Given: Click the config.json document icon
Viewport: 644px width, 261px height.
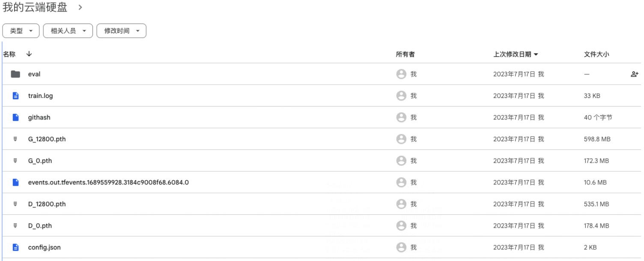Looking at the screenshot, I should click(x=15, y=247).
